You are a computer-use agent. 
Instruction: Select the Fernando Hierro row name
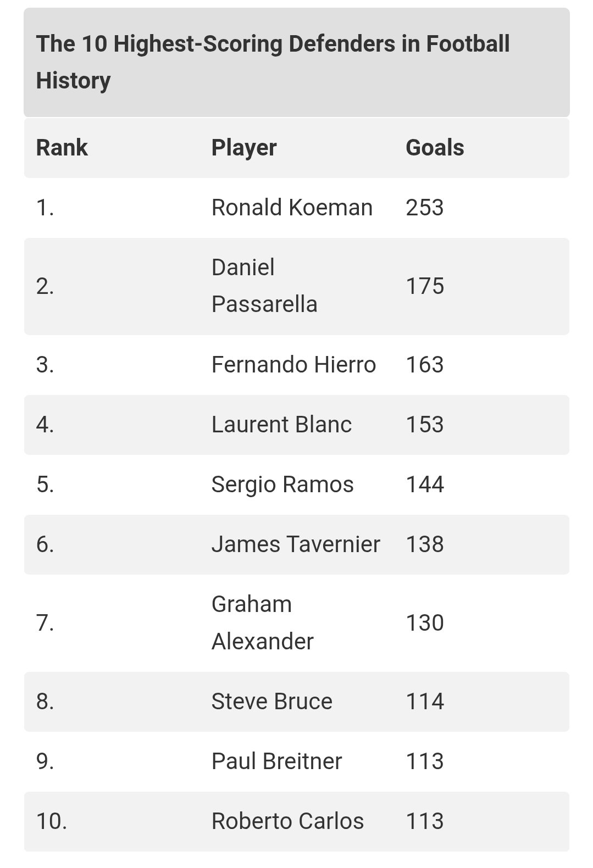293,365
